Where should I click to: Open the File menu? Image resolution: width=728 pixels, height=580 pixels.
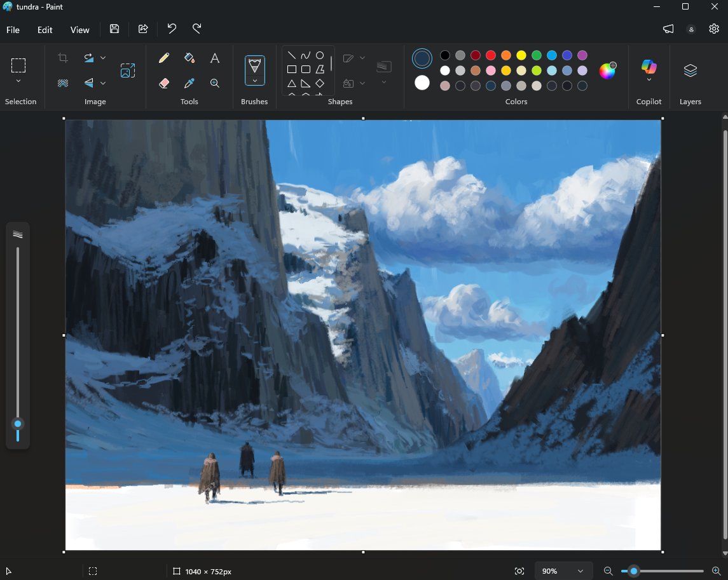pos(13,30)
